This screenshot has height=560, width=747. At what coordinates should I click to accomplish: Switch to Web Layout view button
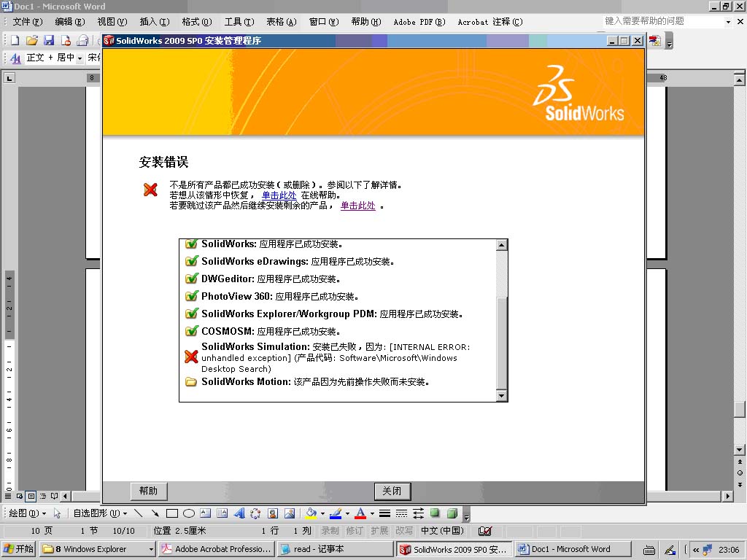20,496
